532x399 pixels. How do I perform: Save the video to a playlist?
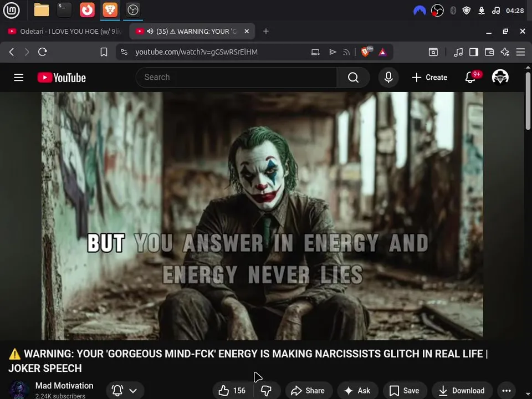tap(405, 391)
